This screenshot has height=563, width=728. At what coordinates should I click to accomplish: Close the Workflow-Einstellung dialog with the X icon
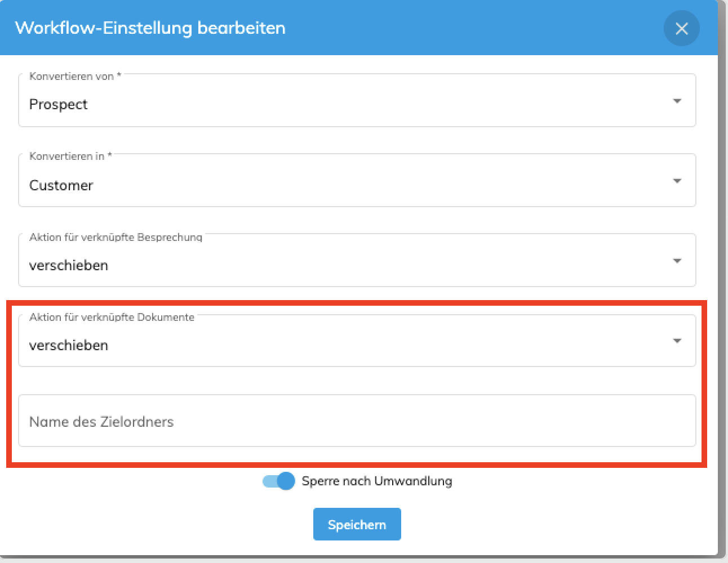pyautogui.click(x=681, y=28)
